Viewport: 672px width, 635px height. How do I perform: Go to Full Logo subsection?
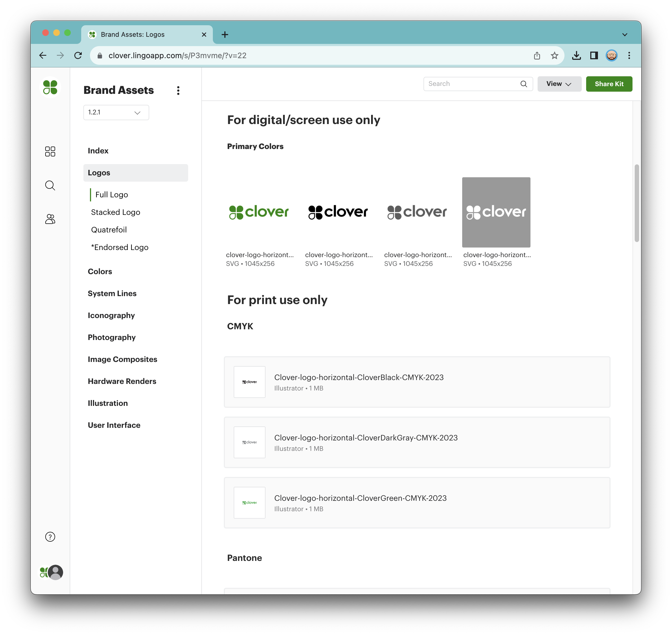coord(111,195)
